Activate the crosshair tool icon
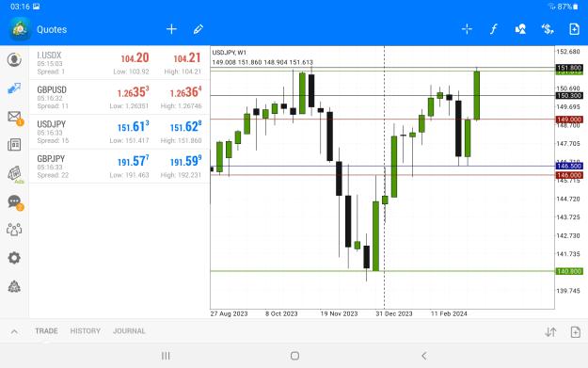 click(467, 29)
